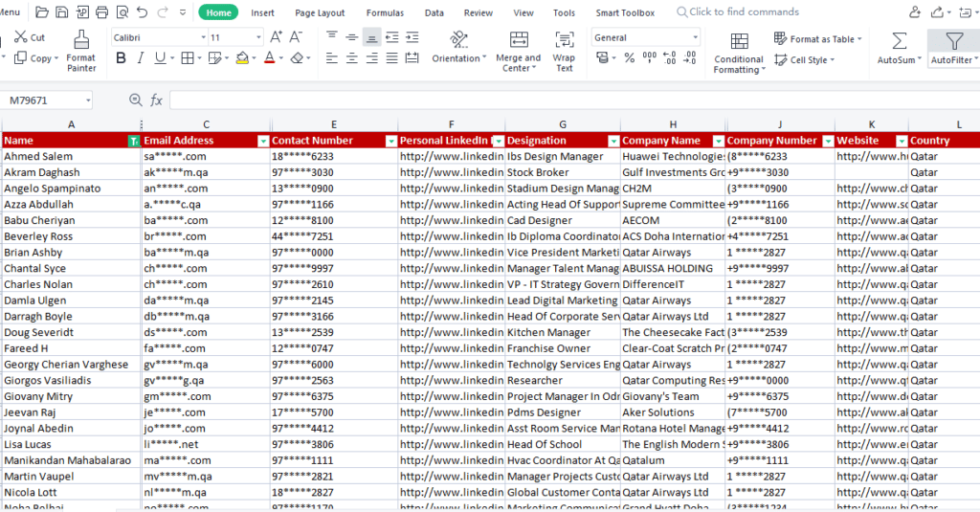
Task: Open file folder icon in quick access toolbar
Action: 42,11
